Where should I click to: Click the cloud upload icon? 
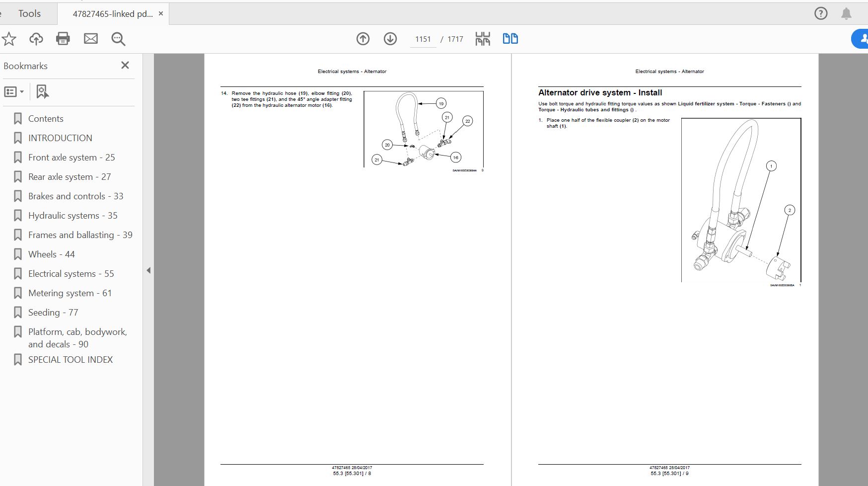pyautogui.click(x=36, y=39)
